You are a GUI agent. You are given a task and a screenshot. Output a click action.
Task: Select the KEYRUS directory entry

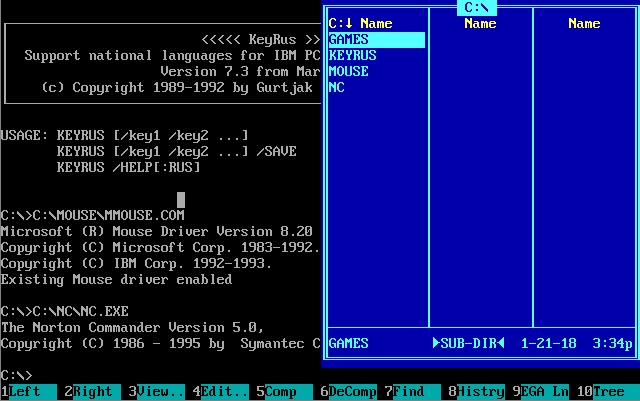(353, 56)
